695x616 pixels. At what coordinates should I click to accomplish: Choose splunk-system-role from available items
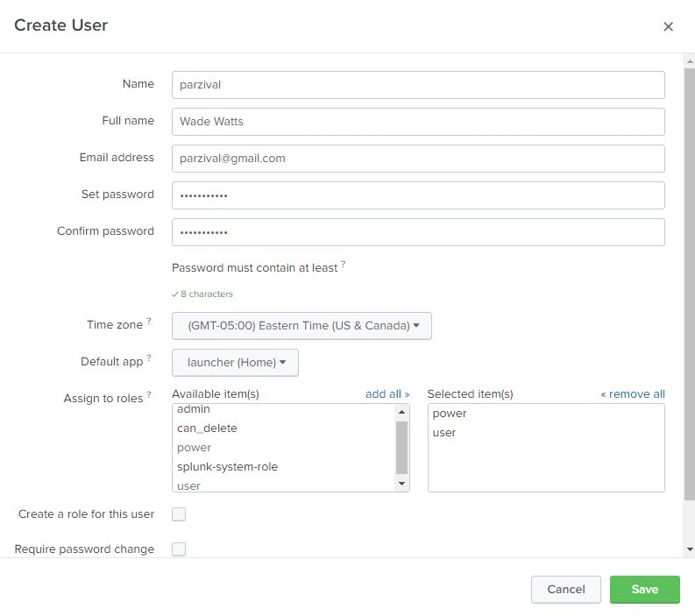(227, 467)
